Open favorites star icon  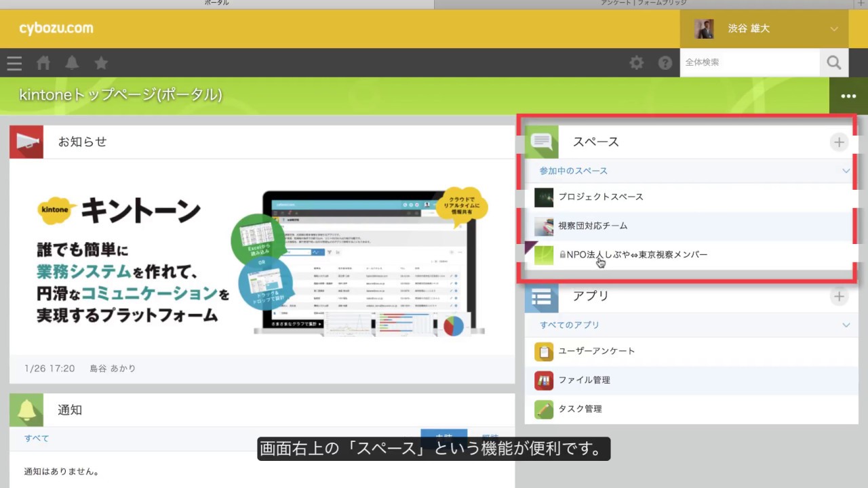[x=101, y=63]
